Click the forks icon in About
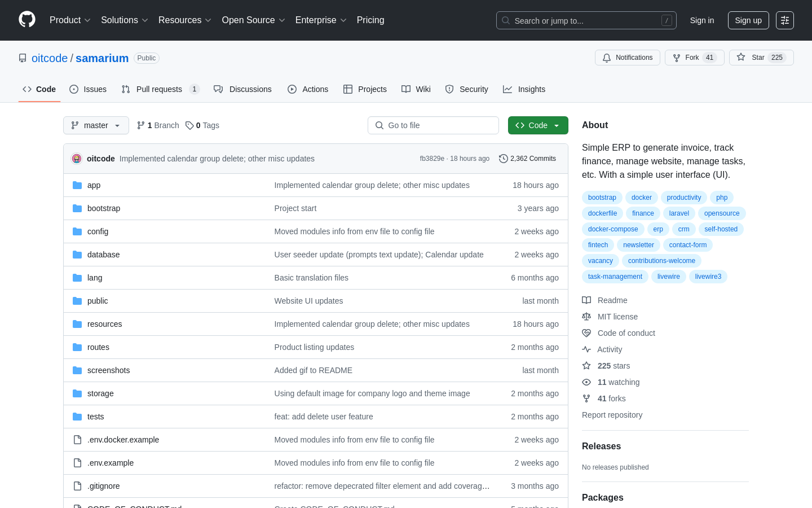The height and width of the screenshot is (508, 812). 586,398
